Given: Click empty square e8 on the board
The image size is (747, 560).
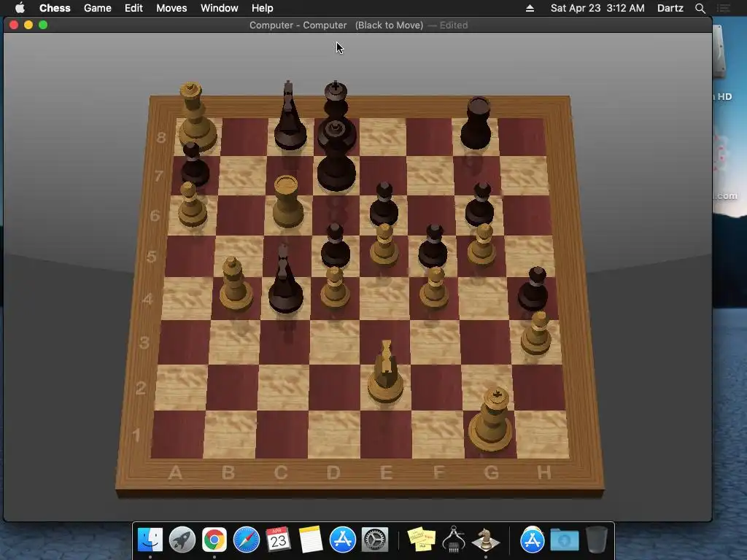Looking at the screenshot, I should point(383,137).
